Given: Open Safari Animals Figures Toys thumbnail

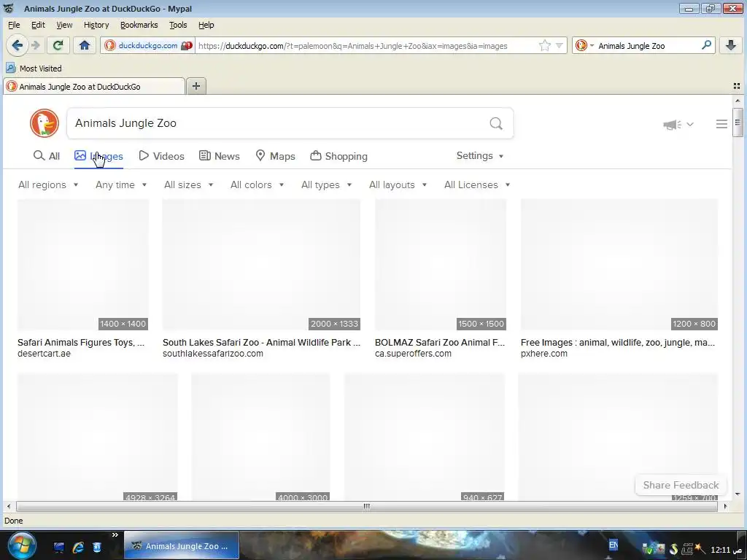Looking at the screenshot, I should click(x=83, y=264).
